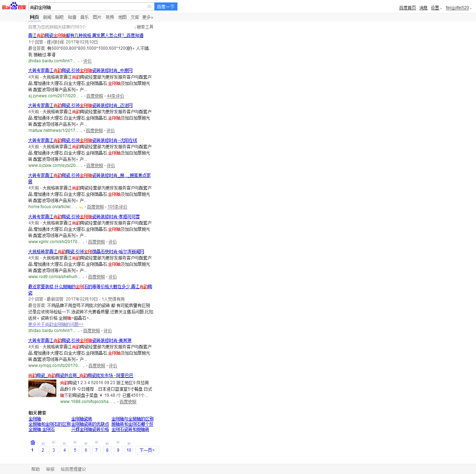Open related search 金刚釉

click(x=35, y=419)
